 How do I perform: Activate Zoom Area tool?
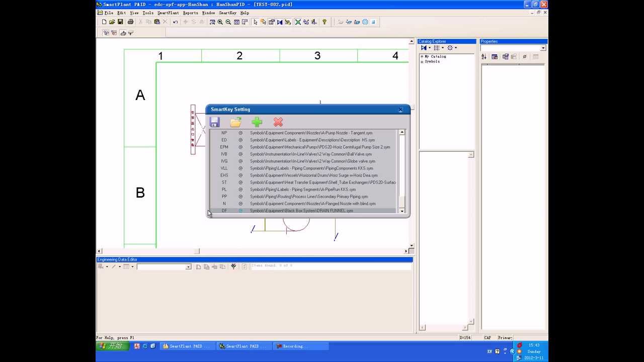click(212, 22)
